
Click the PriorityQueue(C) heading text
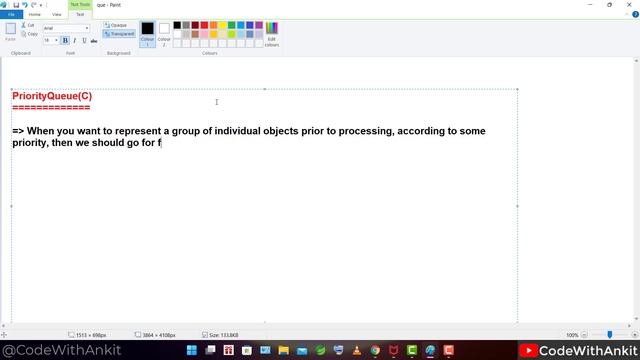tap(52, 96)
